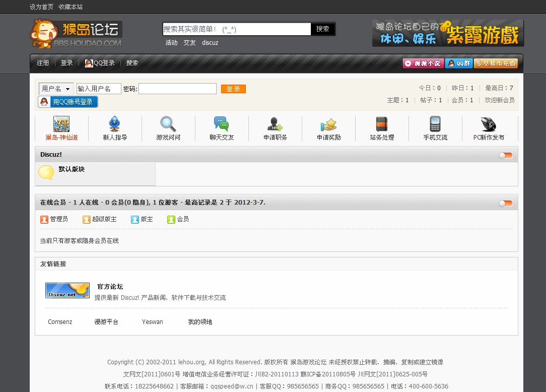Click the 交友 hot search keyword
This screenshot has height=392, width=546.
coord(189,43)
